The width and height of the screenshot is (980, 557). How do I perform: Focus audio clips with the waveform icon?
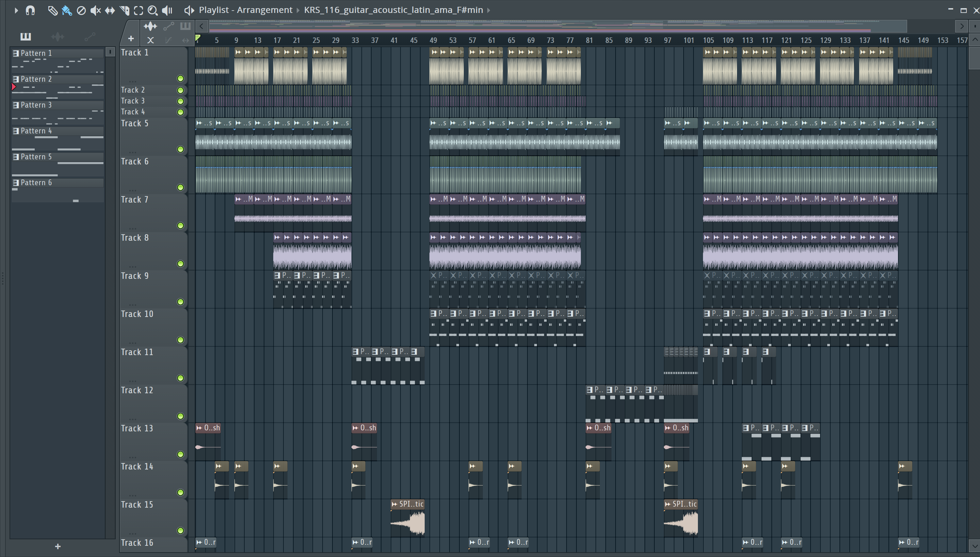tap(150, 27)
